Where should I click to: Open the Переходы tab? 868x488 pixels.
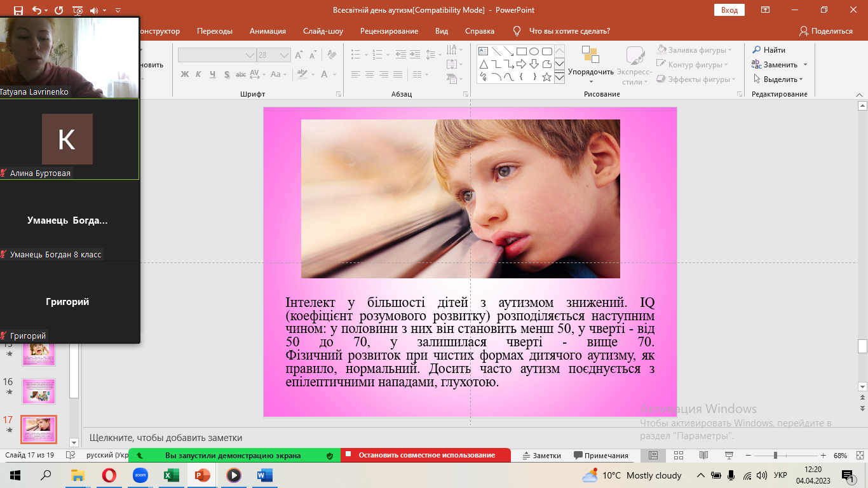click(x=215, y=30)
